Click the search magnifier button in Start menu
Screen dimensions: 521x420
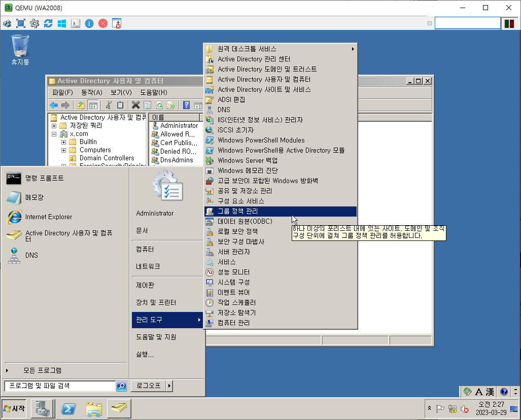coord(122,386)
